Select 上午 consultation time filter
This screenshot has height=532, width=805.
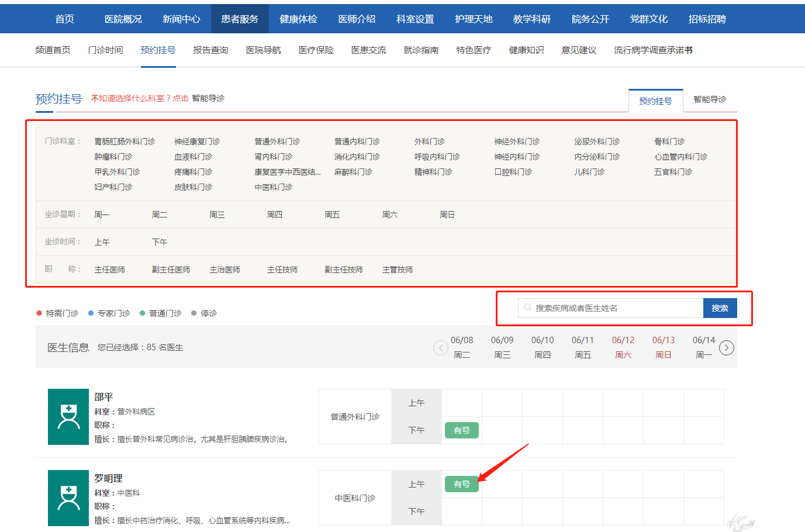coord(102,242)
